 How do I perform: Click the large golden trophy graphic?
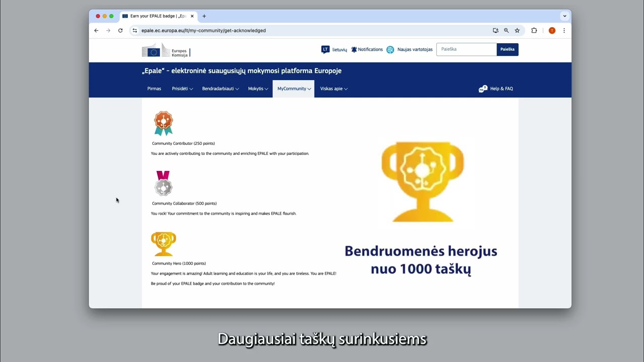422,182
